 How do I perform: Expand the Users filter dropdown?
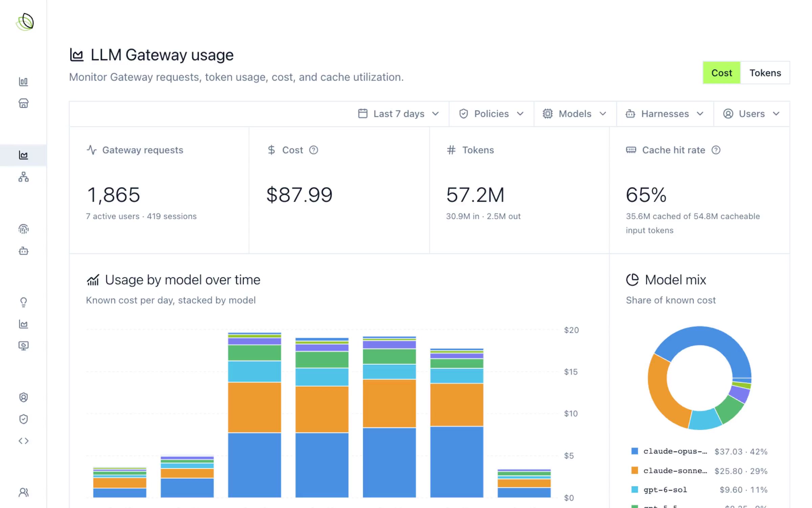click(x=751, y=114)
